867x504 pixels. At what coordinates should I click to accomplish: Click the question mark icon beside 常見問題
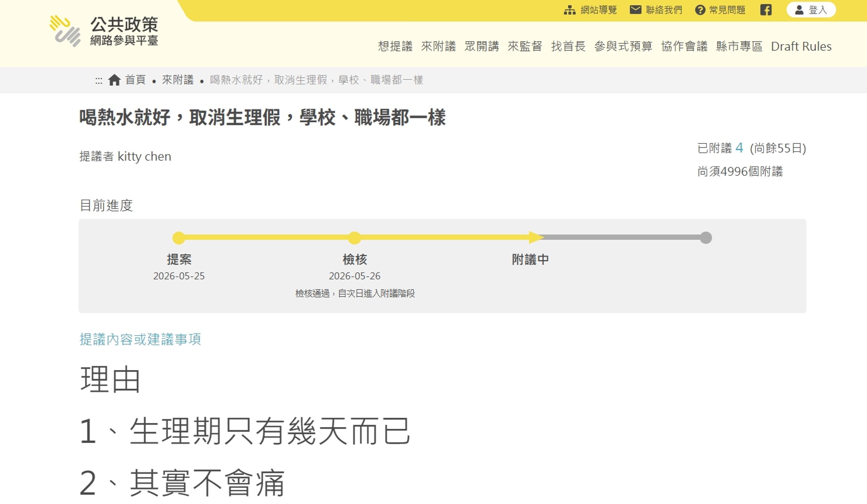click(x=700, y=10)
